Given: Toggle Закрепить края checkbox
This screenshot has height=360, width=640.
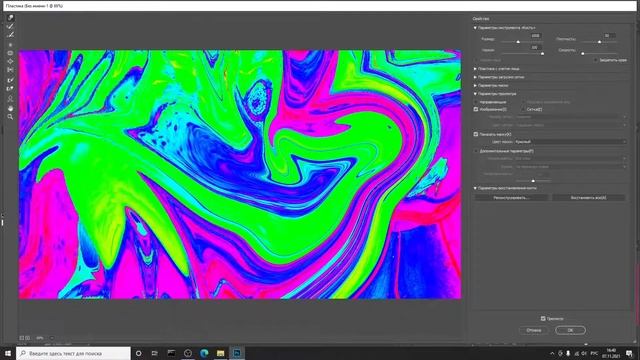Looking at the screenshot, I should point(596,60).
